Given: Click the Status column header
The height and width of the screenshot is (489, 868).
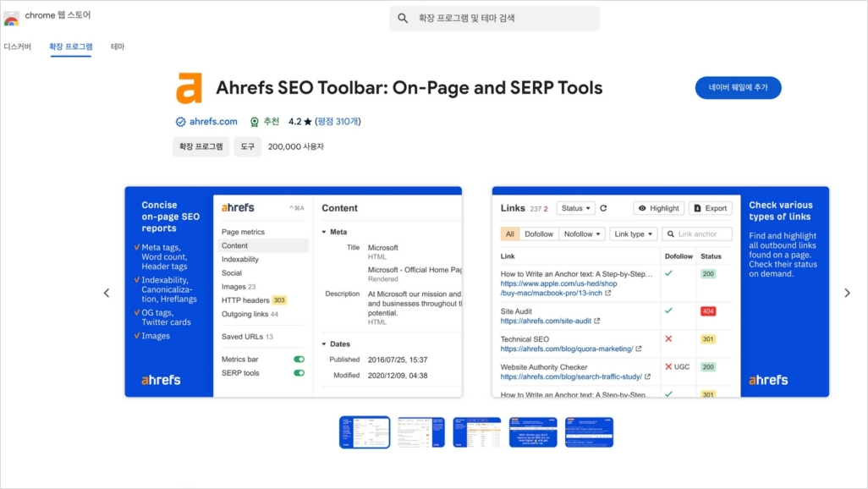Looking at the screenshot, I should pos(711,256).
